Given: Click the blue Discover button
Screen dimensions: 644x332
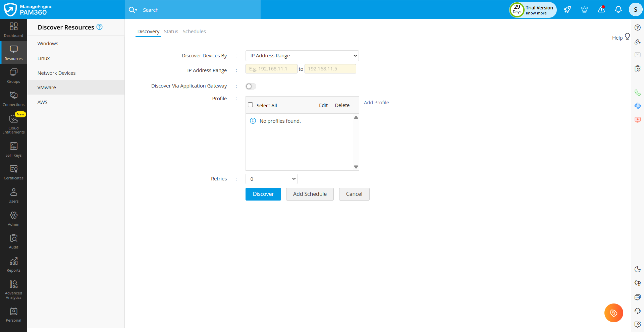Looking at the screenshot, I should [x=263, y=194].
